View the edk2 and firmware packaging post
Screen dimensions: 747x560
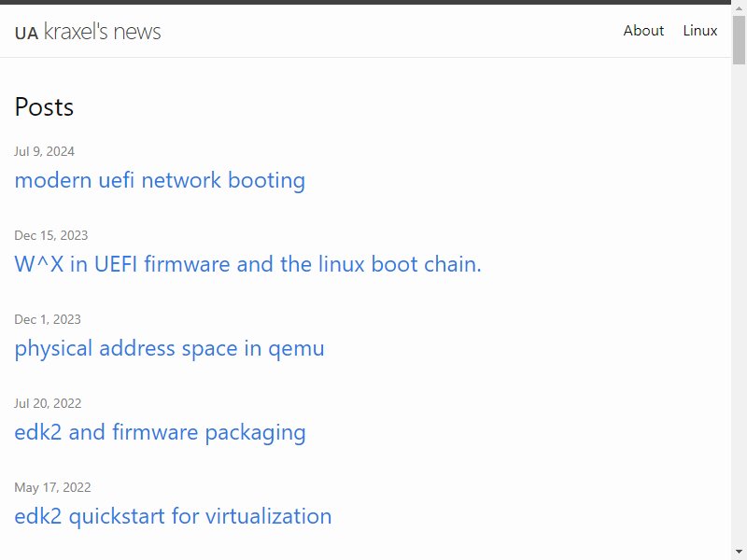click(160, 433)
